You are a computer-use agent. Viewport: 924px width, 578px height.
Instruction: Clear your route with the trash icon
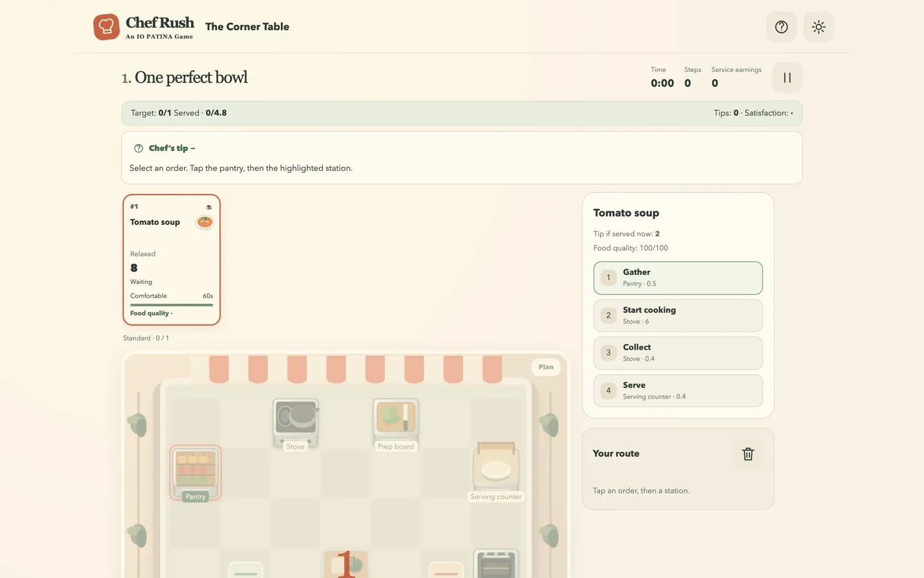748,454
